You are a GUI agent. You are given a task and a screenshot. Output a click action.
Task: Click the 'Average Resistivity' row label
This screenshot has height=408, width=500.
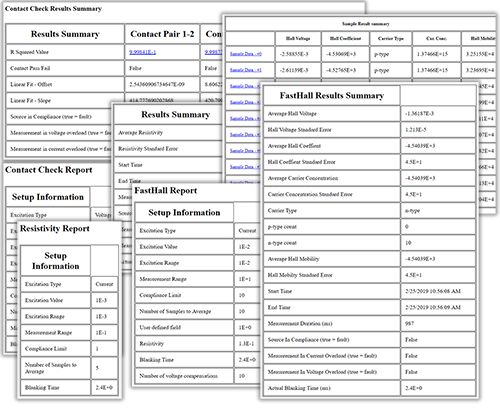click(x=140, y=133)
